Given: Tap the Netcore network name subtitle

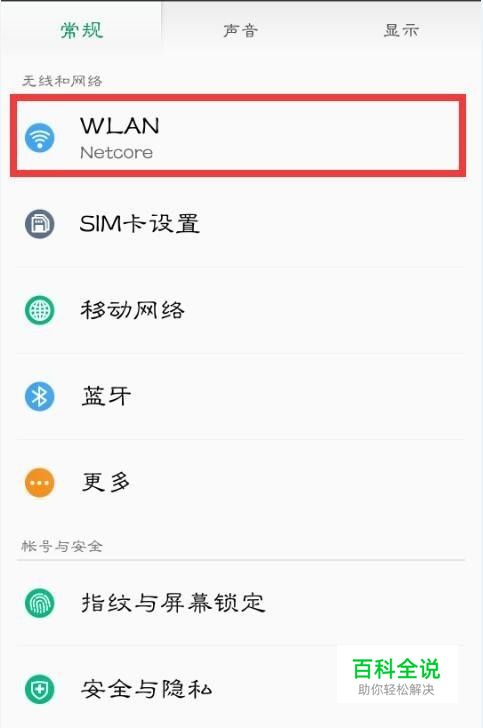Looking at the screenshot, I should coord(117,153).
